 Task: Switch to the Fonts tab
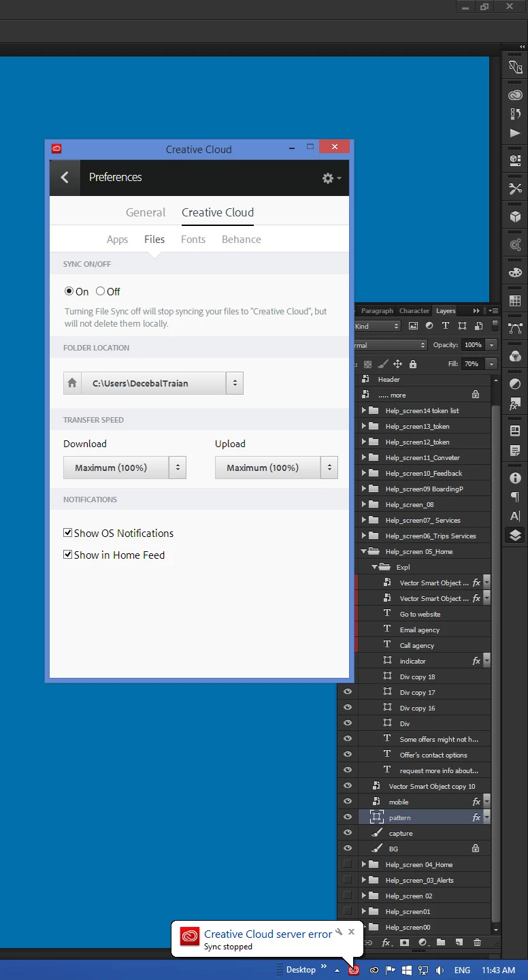click(x=193, y=240)
